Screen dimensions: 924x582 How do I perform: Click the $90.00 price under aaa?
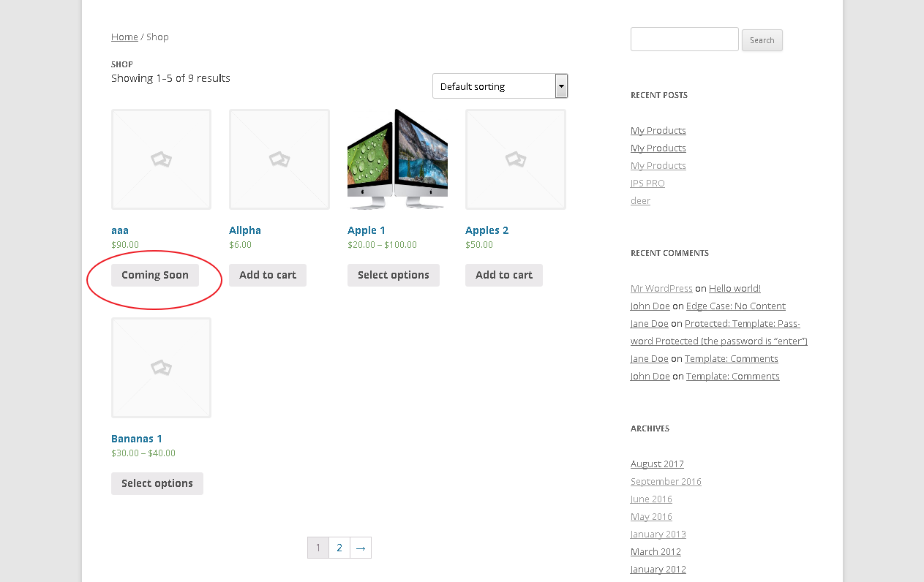coord(125,245)
